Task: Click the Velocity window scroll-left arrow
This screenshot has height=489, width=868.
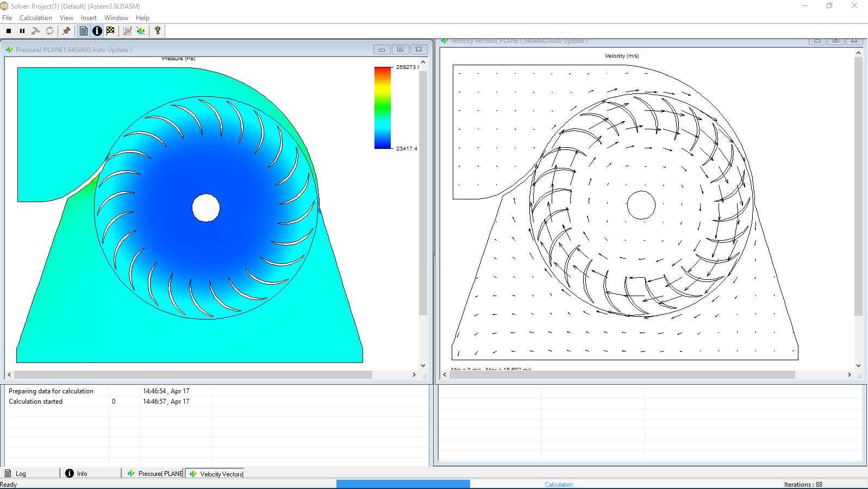Action: tap(445, 374)
